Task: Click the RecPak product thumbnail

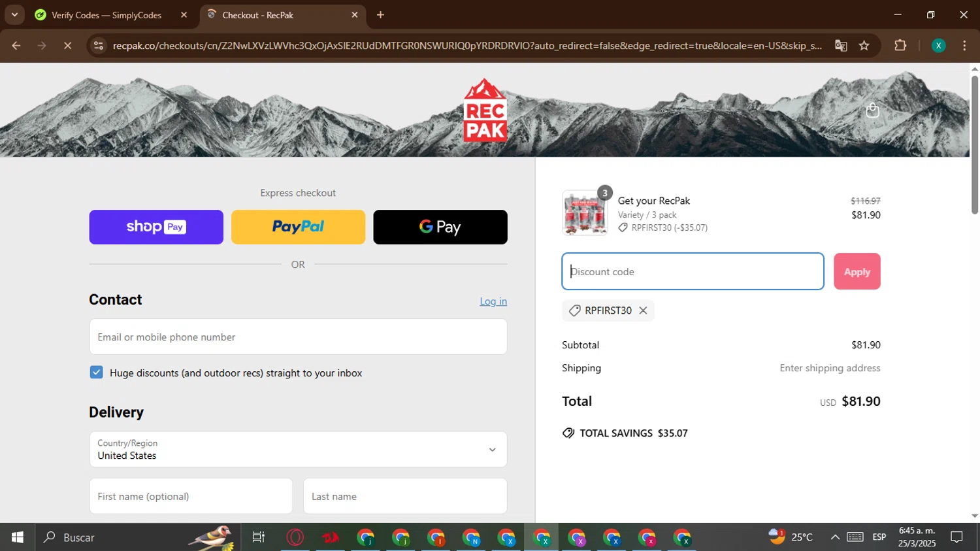Action: [x=584, y=213]
